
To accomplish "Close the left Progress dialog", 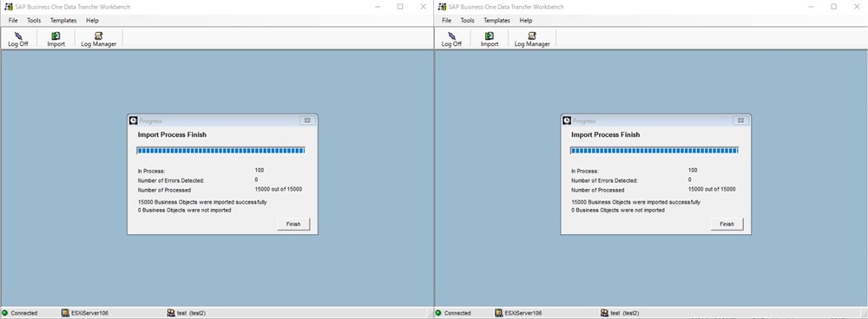I will 307,120.
